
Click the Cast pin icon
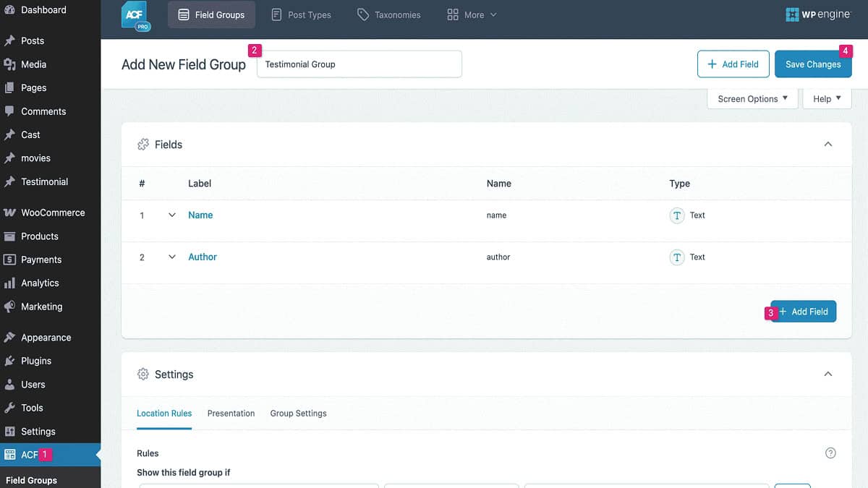(9, 135)
